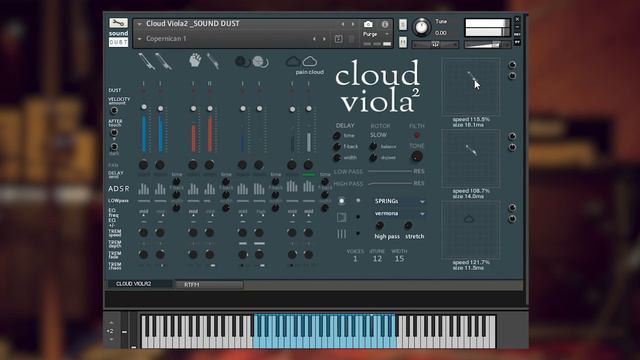Open the Purge dropdown menu
This screenshot has height=360, width=640.
pyautogui.click(x=376, y=34)
